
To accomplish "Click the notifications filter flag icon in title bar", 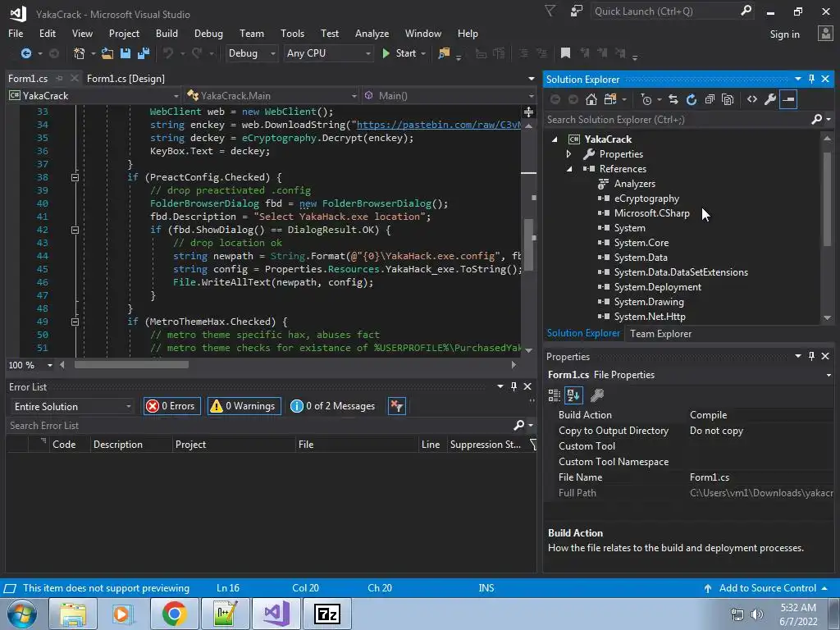I will click(550, 11).
